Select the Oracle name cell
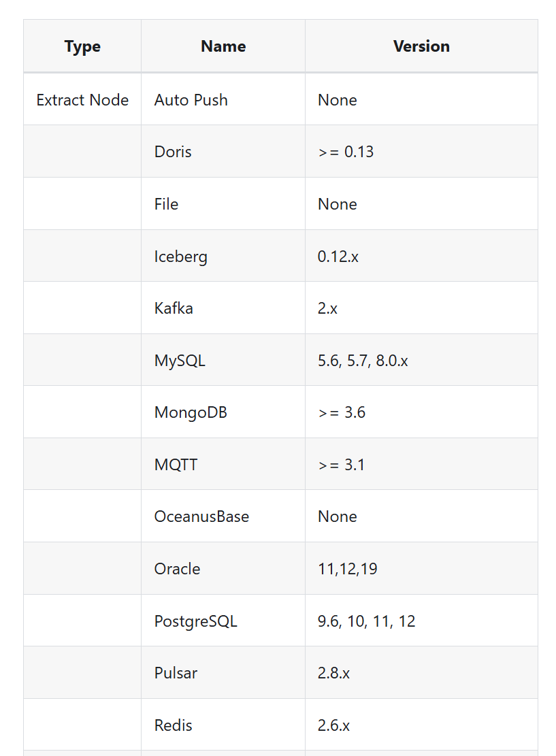Image resolution: width=556 pixels, height=756 pixels. click(x=177, y=569)
